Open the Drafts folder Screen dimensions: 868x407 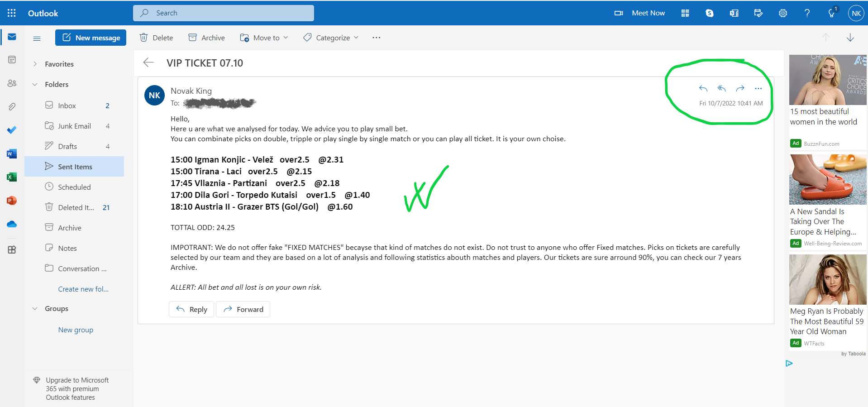click(74, 146)
